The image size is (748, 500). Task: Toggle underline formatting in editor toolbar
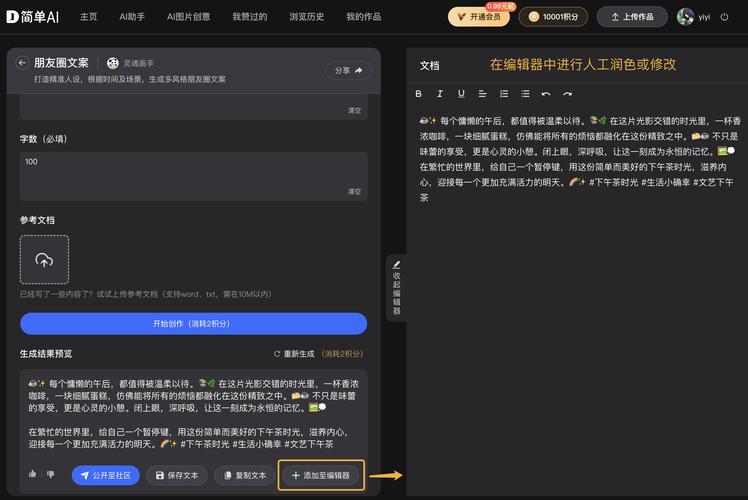(x=461, y=94)
